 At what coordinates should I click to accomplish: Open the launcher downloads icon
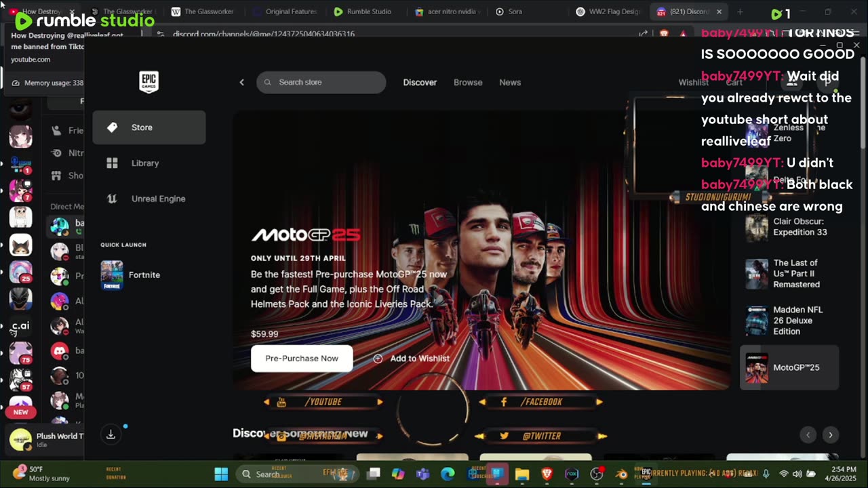[111, 435]
